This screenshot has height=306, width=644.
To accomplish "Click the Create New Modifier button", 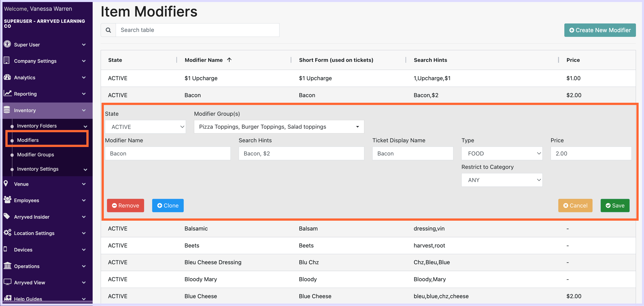I will click(x=600, y=30).
